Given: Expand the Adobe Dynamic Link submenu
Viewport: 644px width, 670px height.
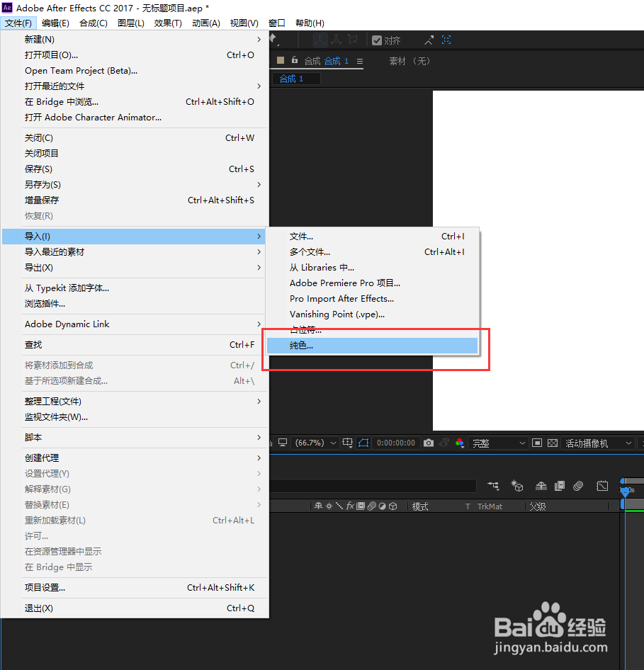Looking at the screenshot, I should [x=134, y=324].
